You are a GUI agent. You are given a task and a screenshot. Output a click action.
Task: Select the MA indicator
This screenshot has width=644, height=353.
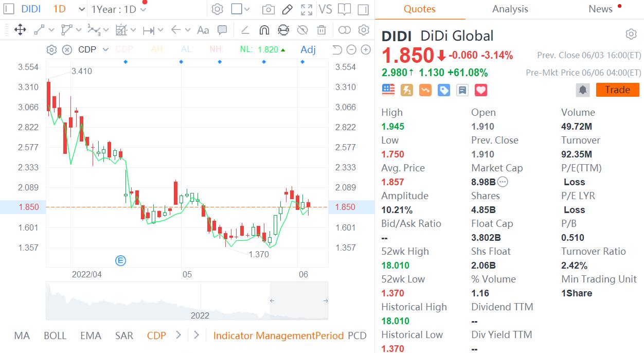tap(22, 336)
